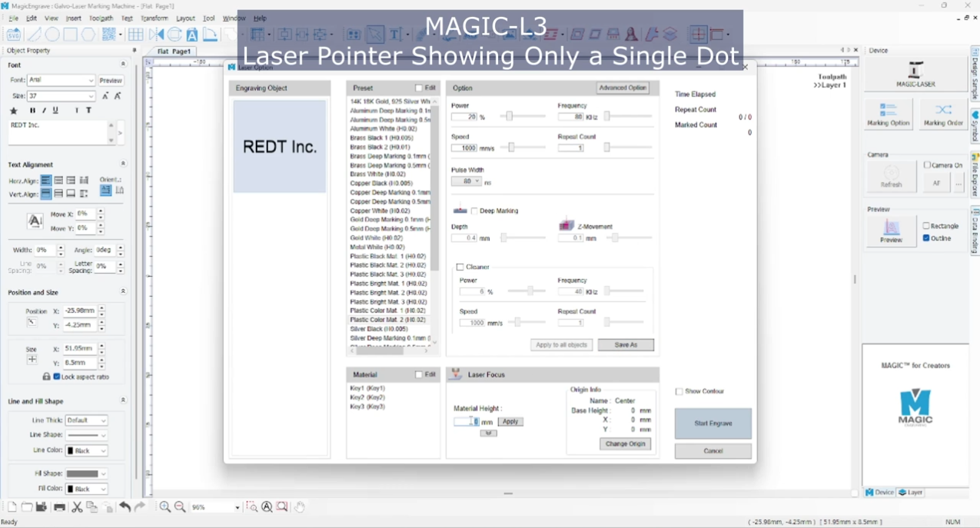Viewport: 980px width, 528px height.
Task: Click the grid table tool icon
Action: pyautogui.click(x=136, y=35)
